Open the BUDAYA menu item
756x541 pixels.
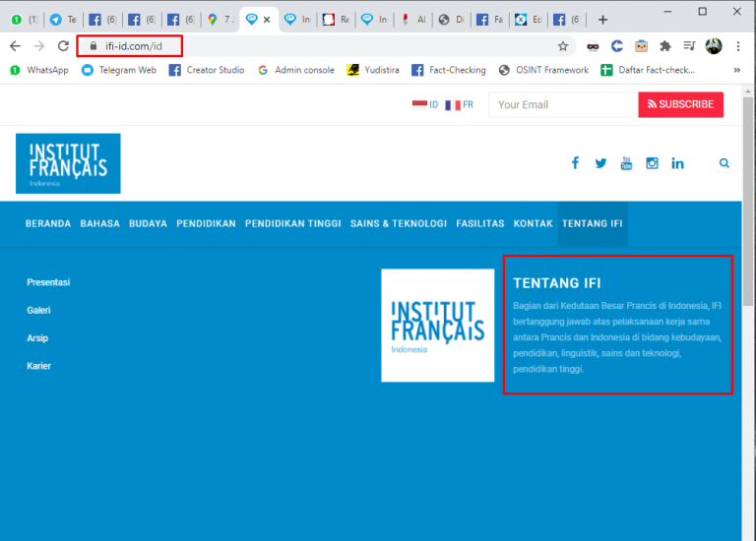click(x=148, y=223)
